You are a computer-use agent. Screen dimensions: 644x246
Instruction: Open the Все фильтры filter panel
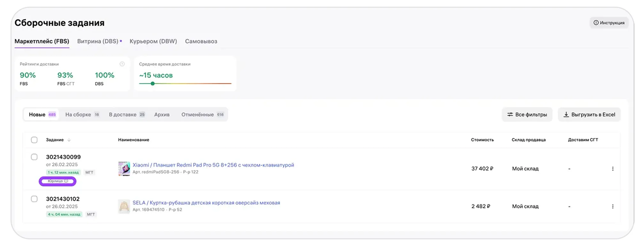(527, 115)
